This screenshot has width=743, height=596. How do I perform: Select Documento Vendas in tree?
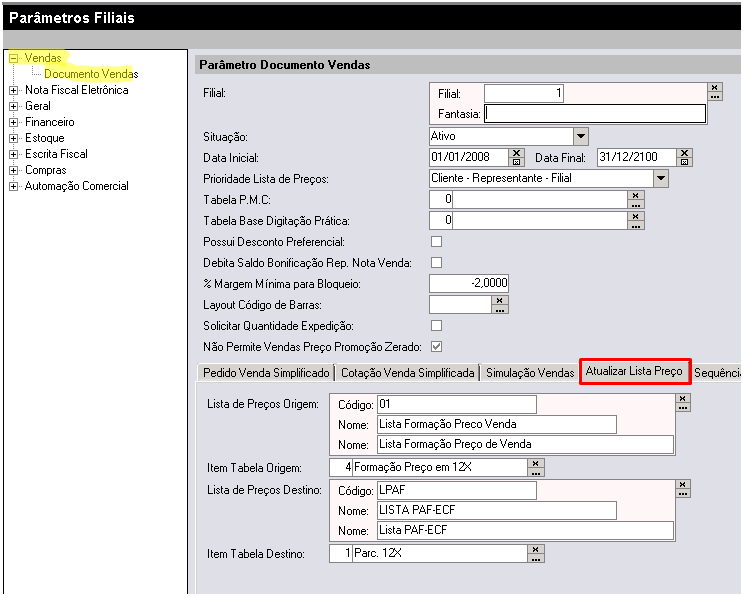point(91,74)
